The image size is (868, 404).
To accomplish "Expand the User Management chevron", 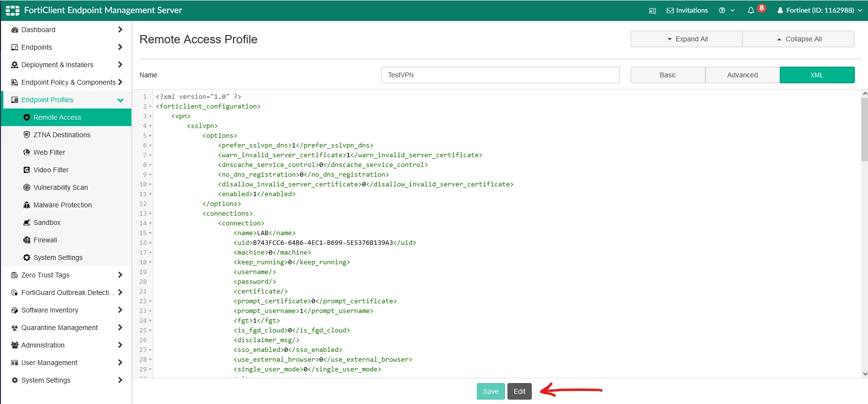I will [120, 363].
